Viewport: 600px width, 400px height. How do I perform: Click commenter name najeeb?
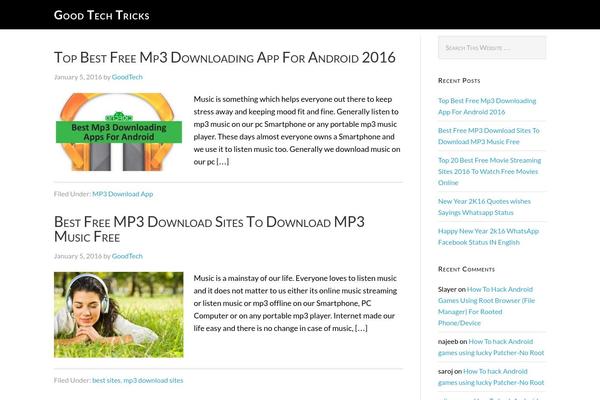click(x=448, y=341)
